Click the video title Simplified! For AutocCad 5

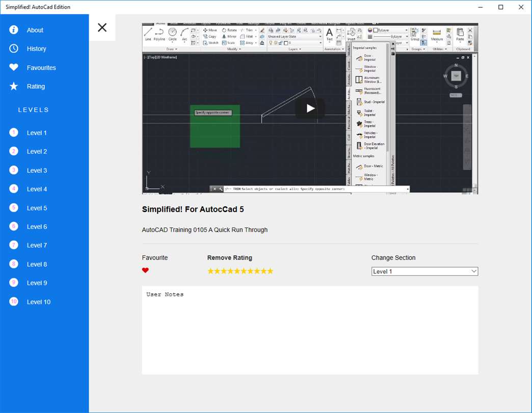click(x=193, y=210)
